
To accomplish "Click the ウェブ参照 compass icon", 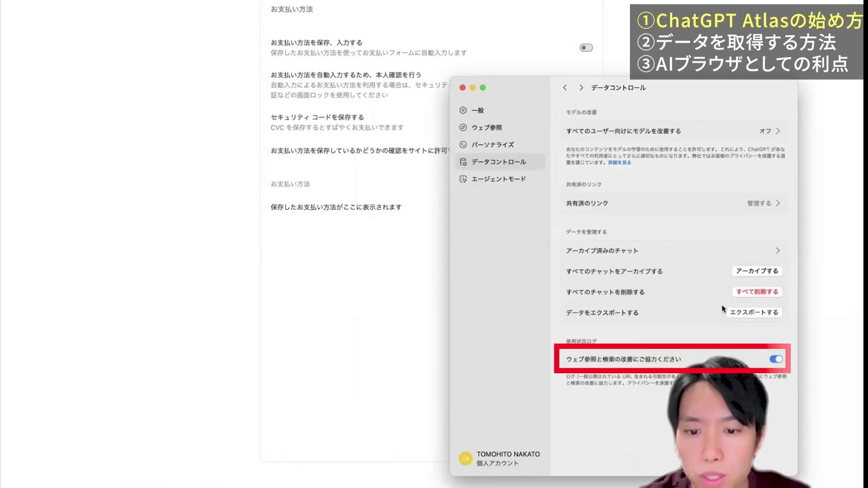I will click(x=463, y=127).
